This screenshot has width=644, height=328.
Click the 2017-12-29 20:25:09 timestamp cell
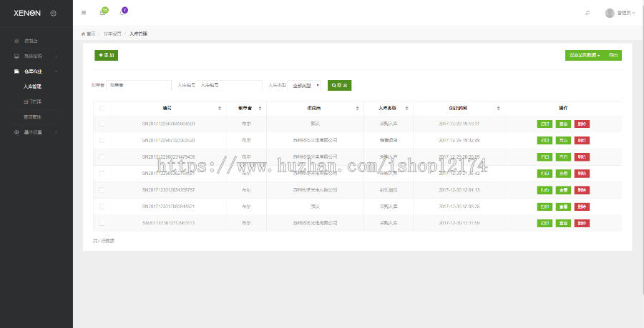click(459, 156)
